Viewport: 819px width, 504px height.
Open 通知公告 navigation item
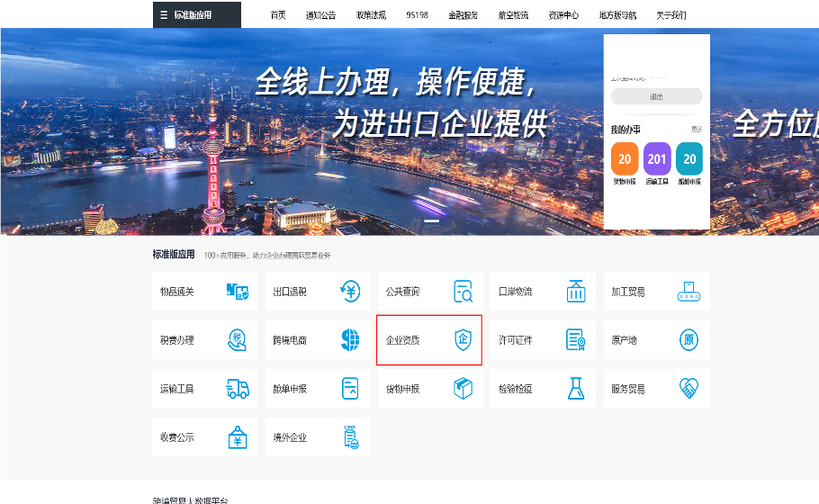click(320, 15)
